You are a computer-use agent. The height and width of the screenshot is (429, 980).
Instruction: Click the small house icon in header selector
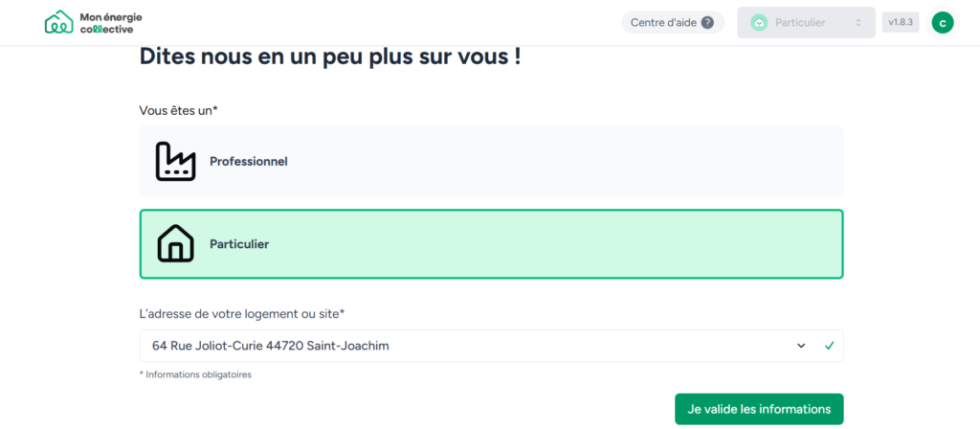(x=759, y=23)
